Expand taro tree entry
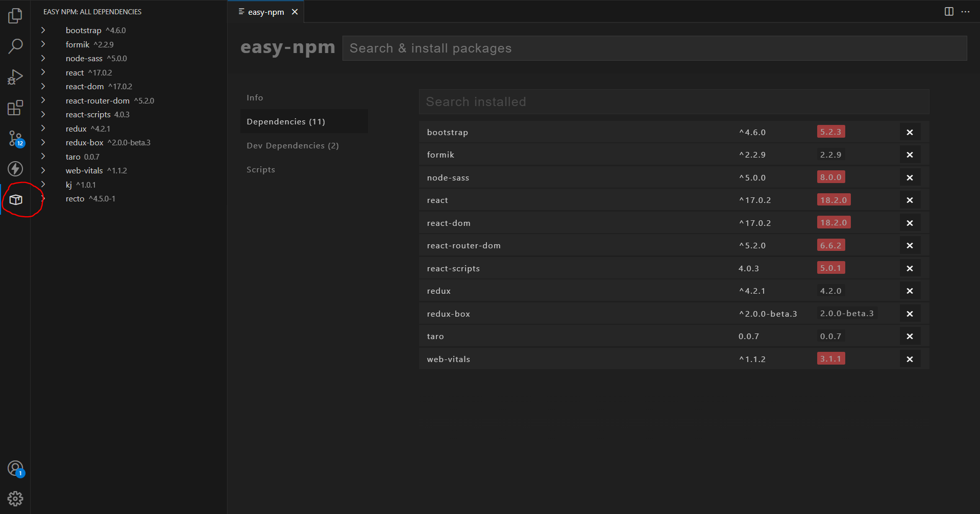Screen dimensions: 980x514 point(43,157)
